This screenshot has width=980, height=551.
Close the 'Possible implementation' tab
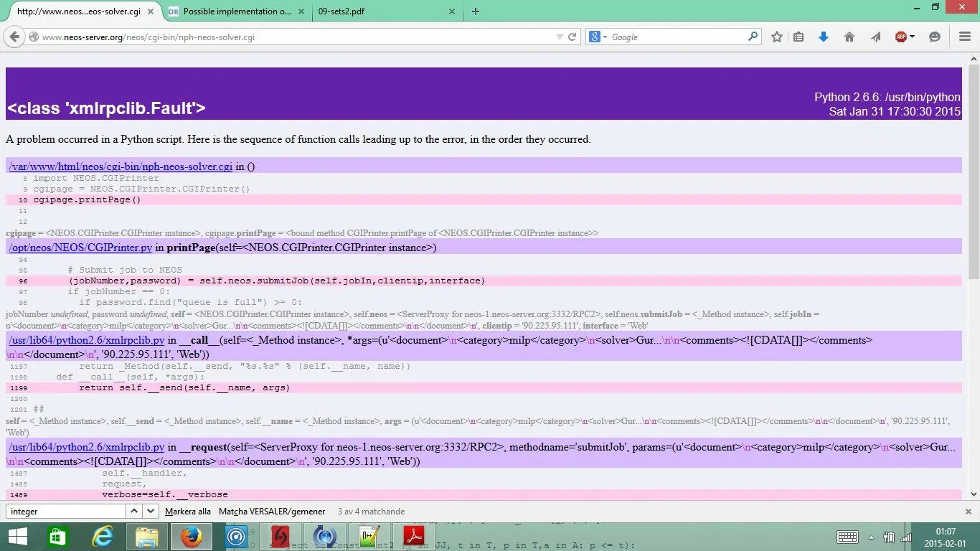coord(300,11)
